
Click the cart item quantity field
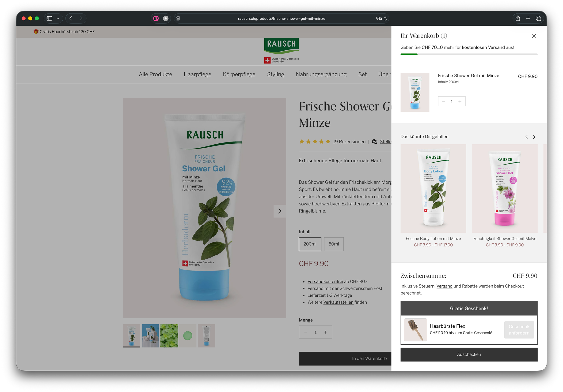pyautogui.click(x=452, y=101)
